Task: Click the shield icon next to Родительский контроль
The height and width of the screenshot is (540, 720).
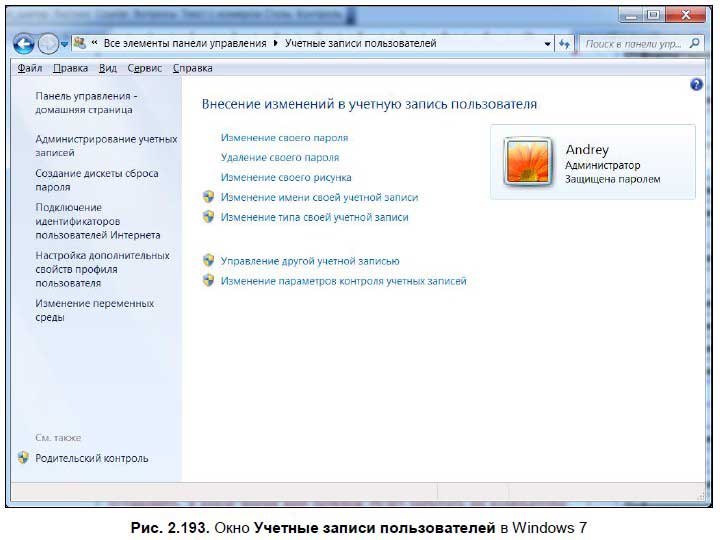Action: click(24, 458)
